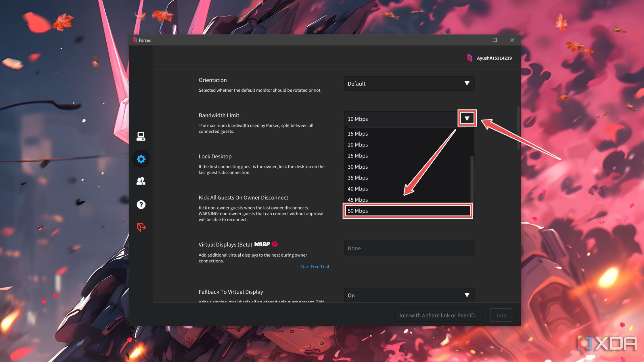Select 30 Mbps from bandwidth dropdown

[357, 167]
